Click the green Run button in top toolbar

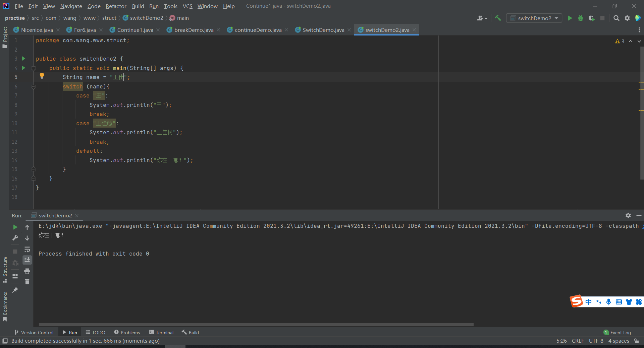(570, 18)
